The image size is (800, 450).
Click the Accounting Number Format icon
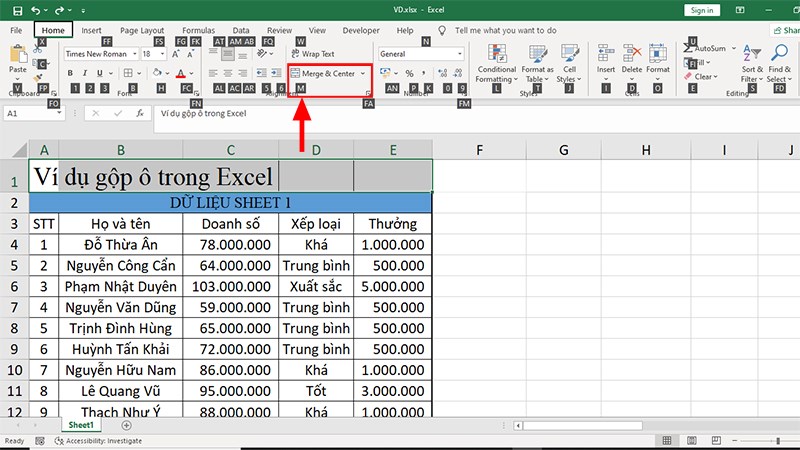point(385,73)
